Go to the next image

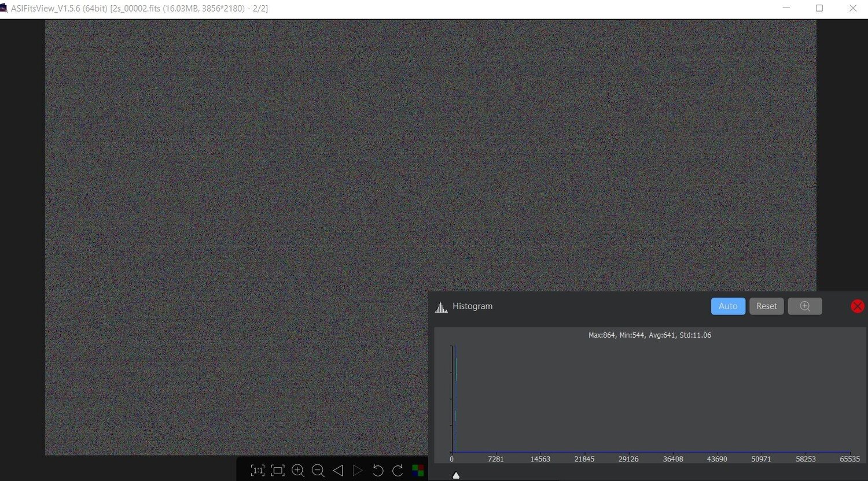tap(358, 471)
